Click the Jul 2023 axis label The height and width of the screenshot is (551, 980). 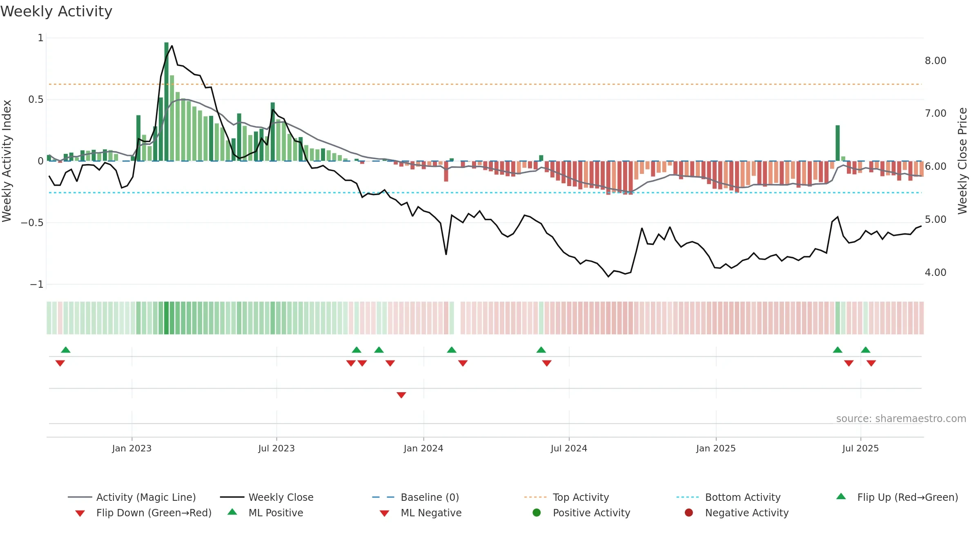pyautogui.click(x=276, y=448)
